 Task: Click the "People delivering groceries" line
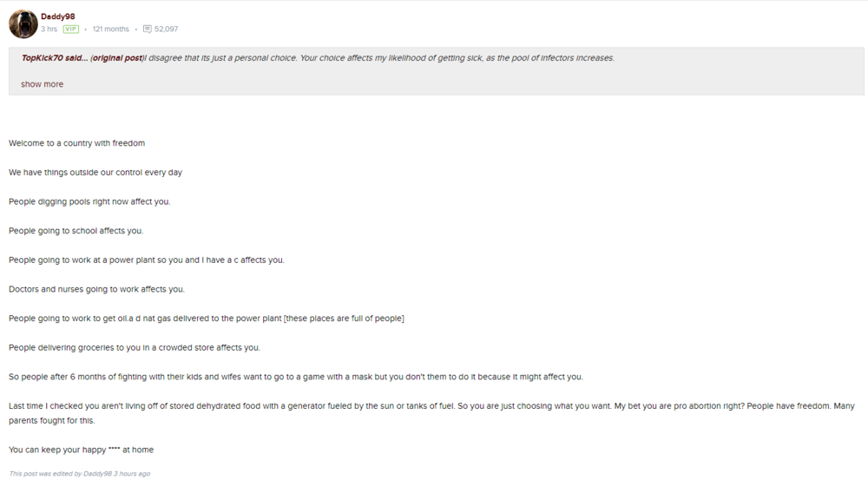click(134, 348)
